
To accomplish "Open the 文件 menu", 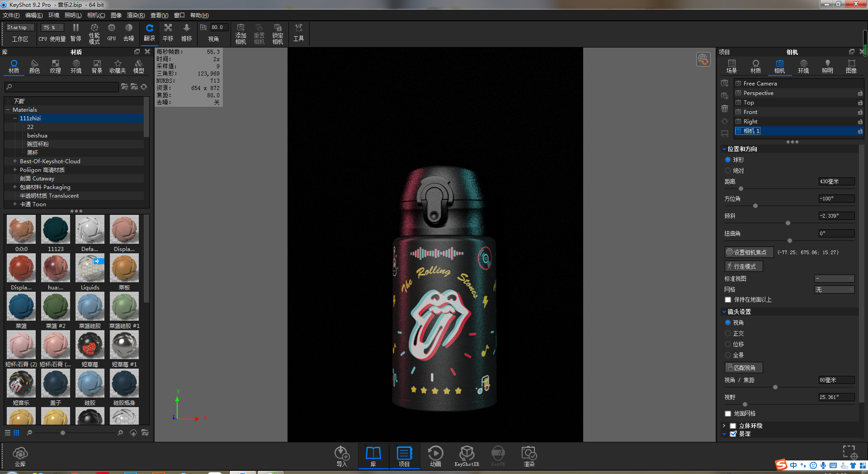I will point(11,15).
